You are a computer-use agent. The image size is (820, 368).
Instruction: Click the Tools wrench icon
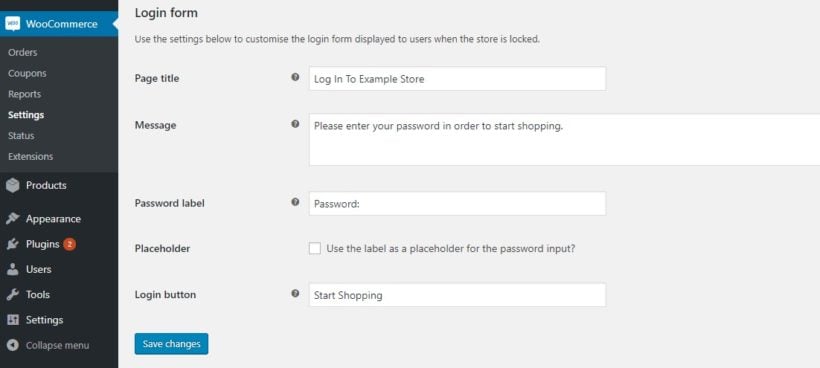13,295
